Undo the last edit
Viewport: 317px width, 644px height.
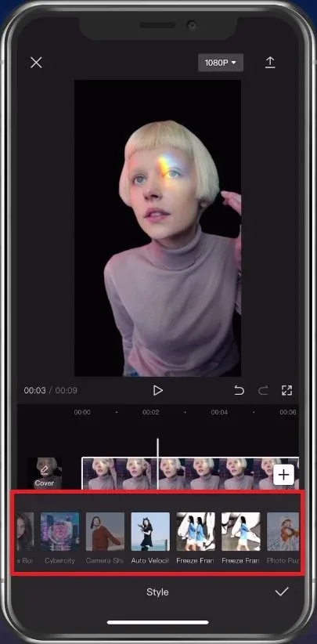coord(239,390)
